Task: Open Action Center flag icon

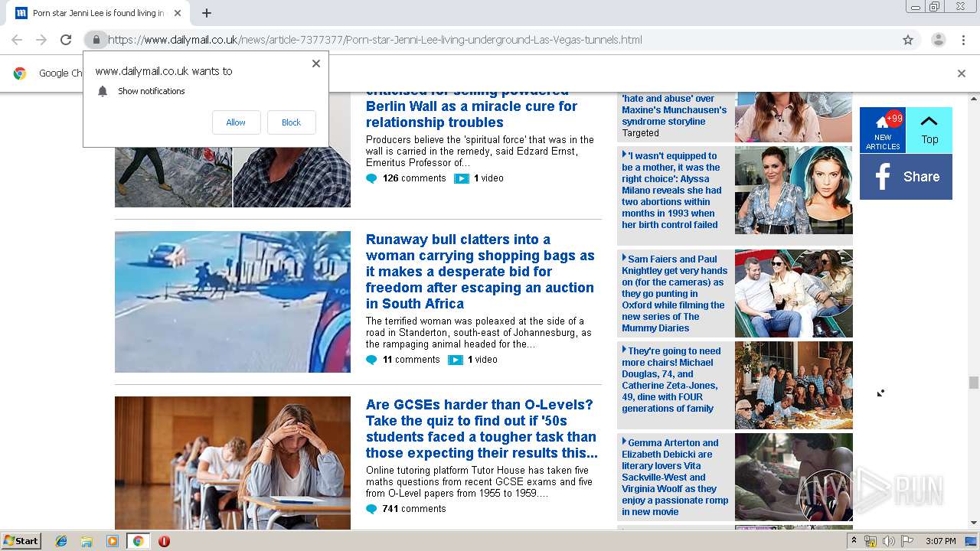Action: tap(907, 541)
